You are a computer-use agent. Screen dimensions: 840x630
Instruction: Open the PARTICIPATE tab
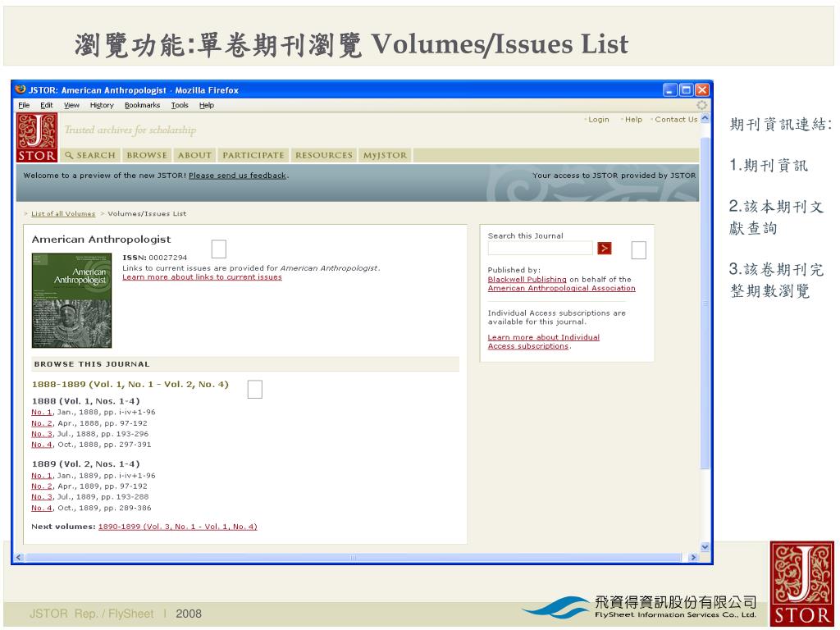(253, 155)
